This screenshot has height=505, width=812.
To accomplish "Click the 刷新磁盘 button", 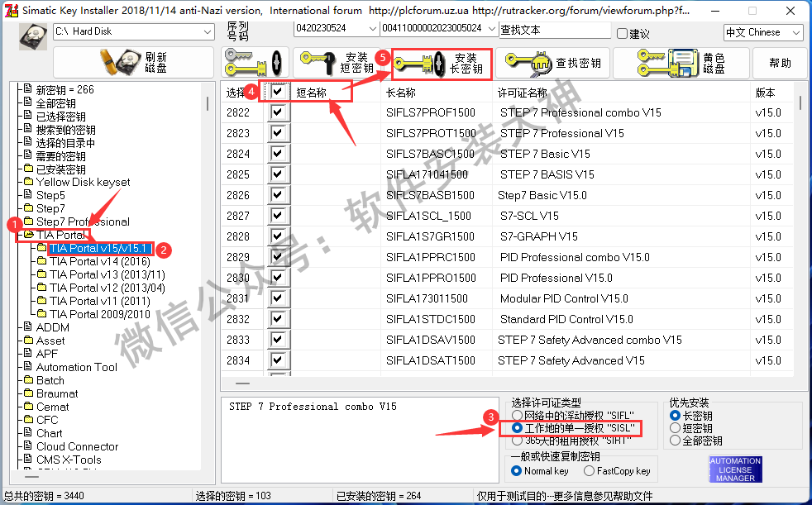I will tap(134, 63).
